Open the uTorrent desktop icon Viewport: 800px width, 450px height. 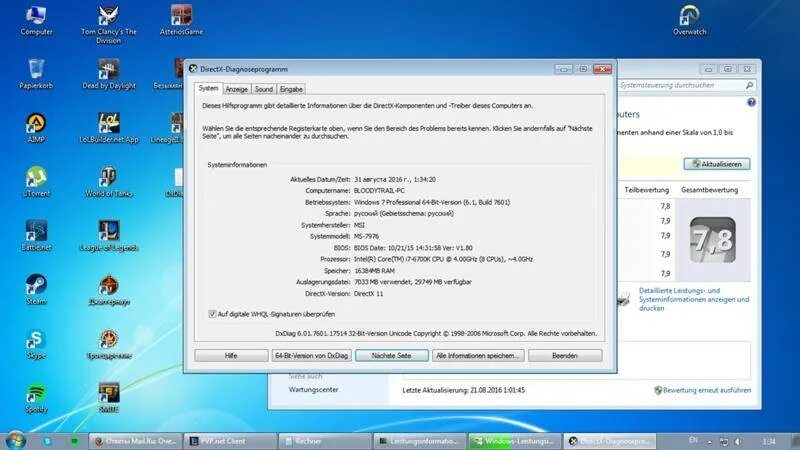click(x=36, y=182)
